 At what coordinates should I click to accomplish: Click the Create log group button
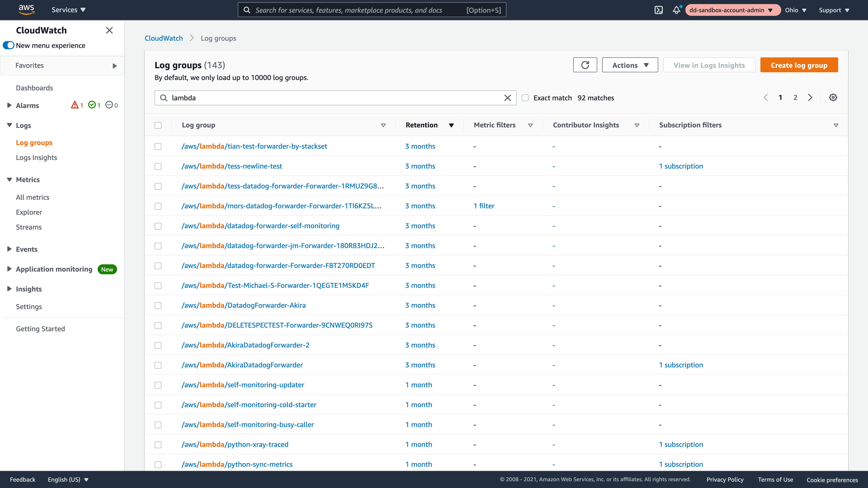tap(799, 65)
